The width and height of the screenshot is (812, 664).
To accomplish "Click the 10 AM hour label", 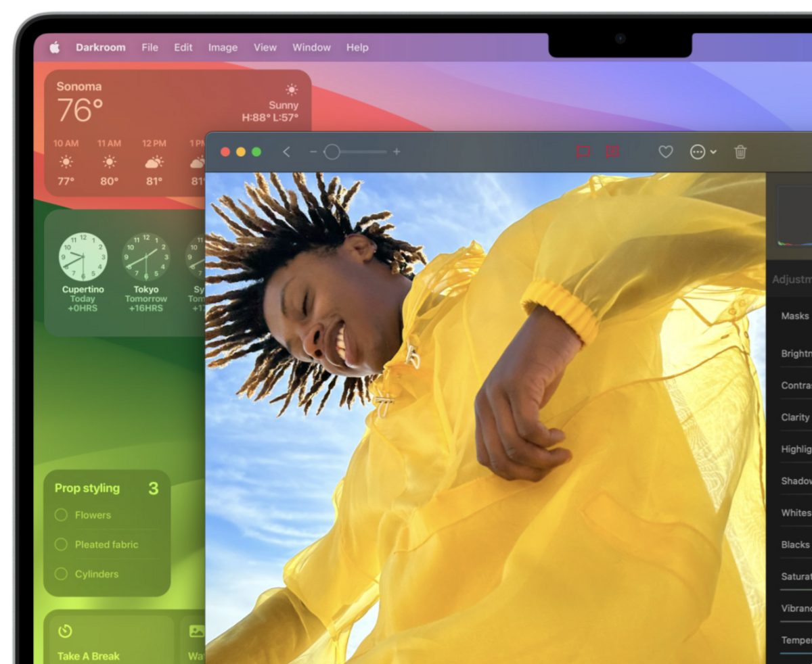I will click(x=66, y=143).
